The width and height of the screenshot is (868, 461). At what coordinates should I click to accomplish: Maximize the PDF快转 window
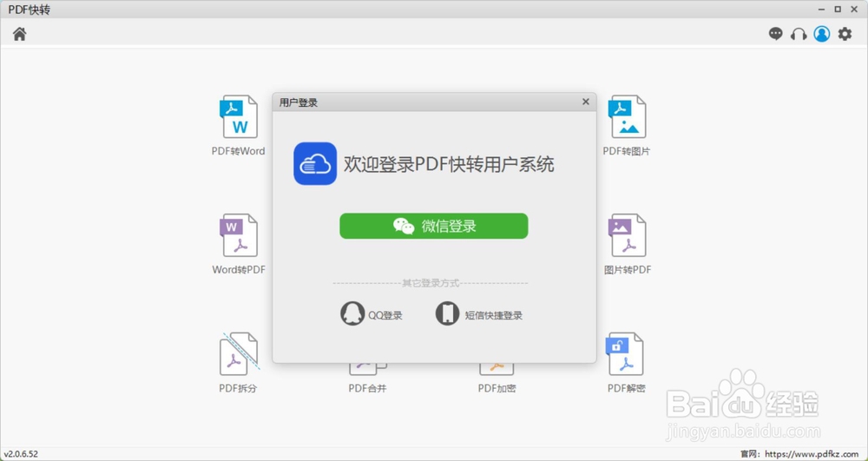pyautogui.click(x=838, y=10)
